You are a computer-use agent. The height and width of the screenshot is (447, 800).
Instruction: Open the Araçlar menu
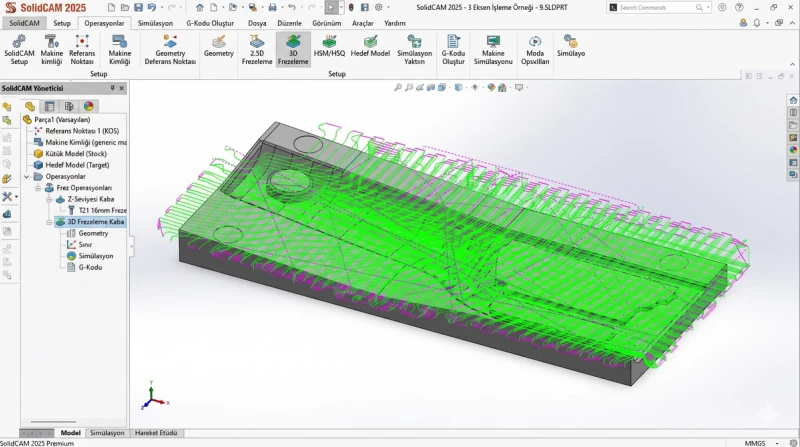(363, 23)
